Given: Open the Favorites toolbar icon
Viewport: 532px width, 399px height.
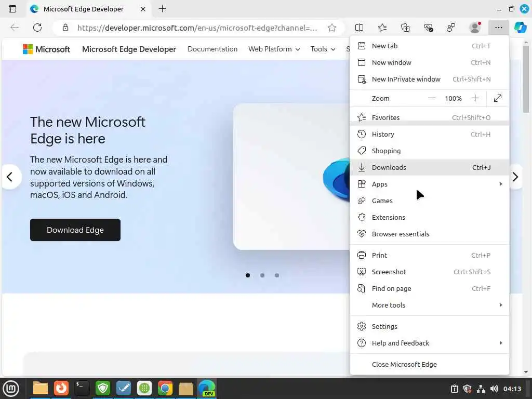Looking at the screenshot, I should tap(382, 28).
